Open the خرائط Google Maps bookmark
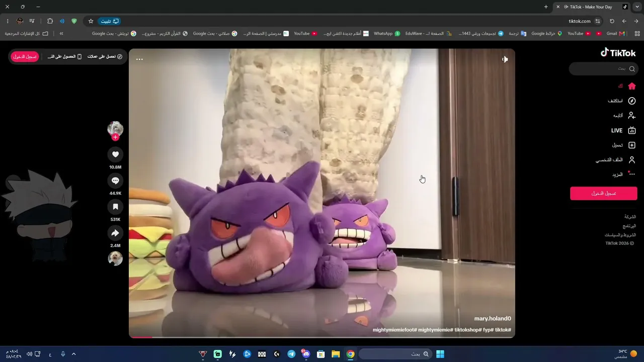The height and width of the screenshot is (362, 644). coord(546,34)
